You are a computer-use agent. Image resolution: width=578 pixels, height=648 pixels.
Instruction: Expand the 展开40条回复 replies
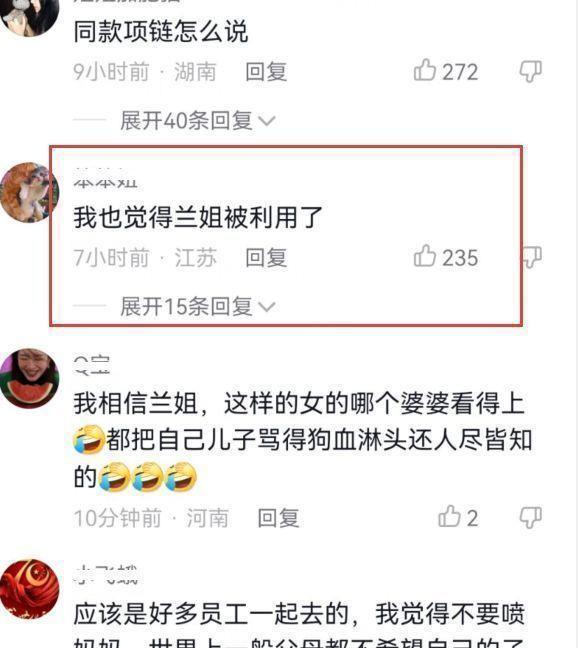[197, 121]
